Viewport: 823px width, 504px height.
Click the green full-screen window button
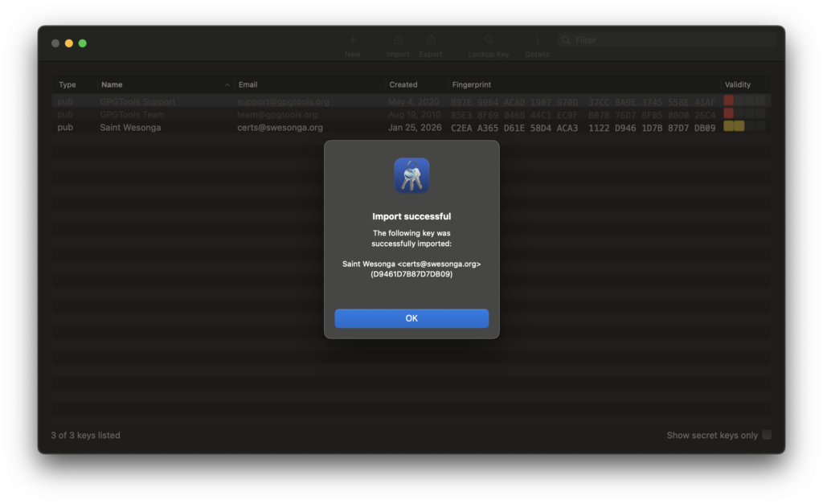pyautogui.click(x=82, y=43)
